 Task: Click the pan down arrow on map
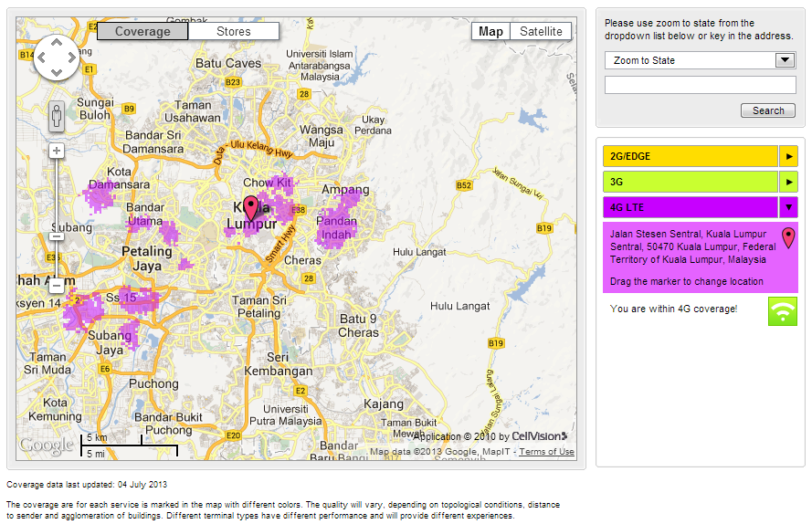click(x=57, y=73)
